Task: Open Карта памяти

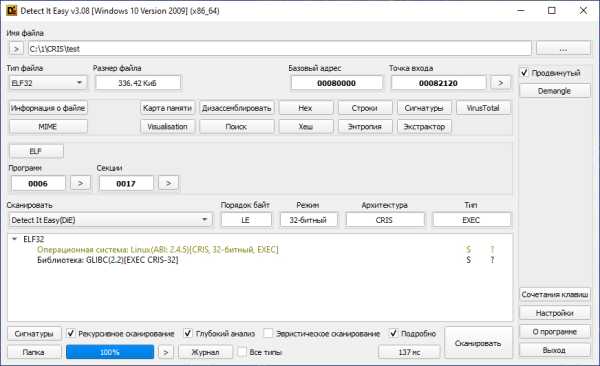Action: coord(167,108)
